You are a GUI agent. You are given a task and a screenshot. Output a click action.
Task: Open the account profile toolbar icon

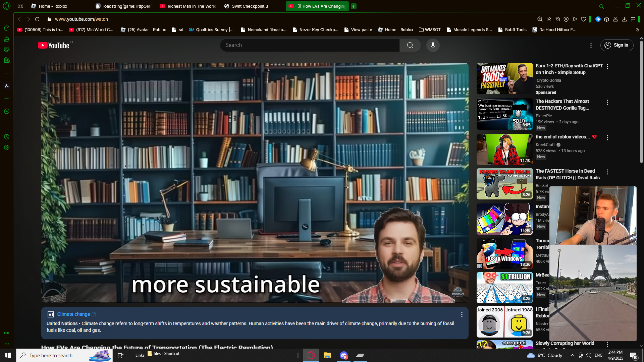click(615, 19)
